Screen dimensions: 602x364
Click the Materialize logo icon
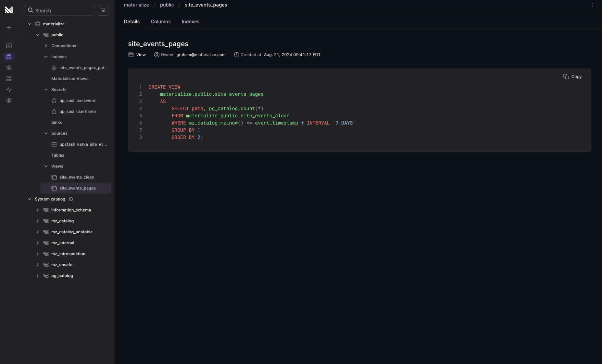(9, 10)
